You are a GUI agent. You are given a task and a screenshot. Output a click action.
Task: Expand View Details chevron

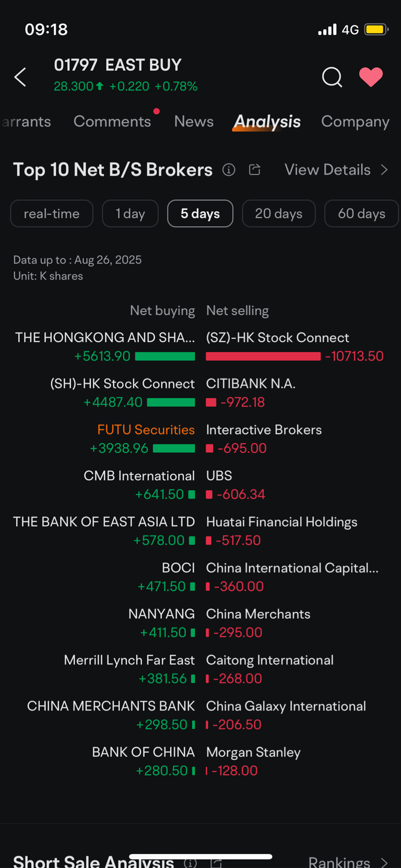(384, 170)
